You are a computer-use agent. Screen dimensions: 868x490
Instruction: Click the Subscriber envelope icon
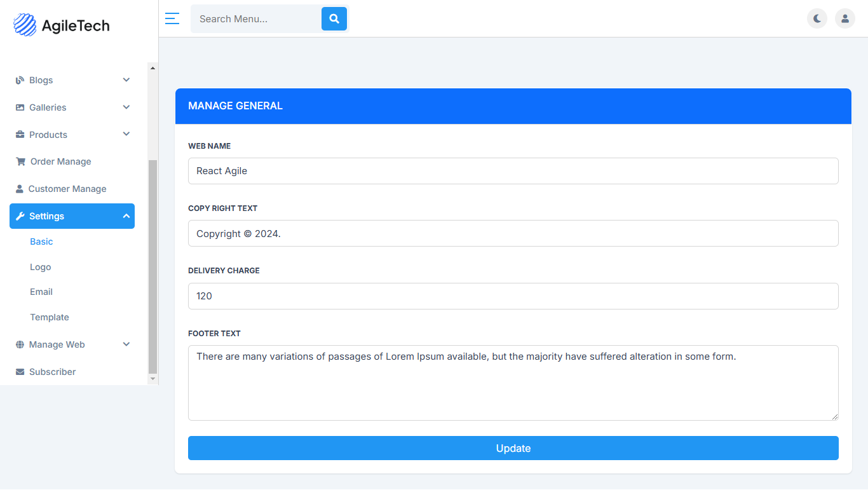[x=20, y=372]
